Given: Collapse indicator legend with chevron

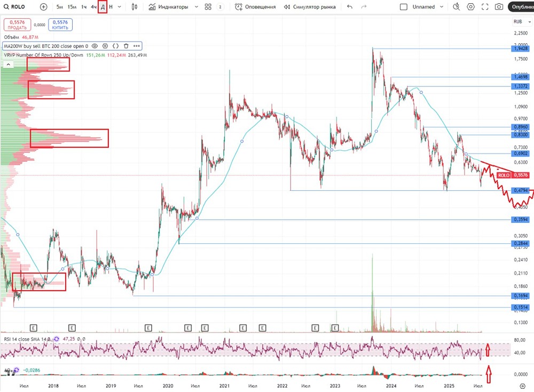Looking at the screenshot, I should pos(9,65).
